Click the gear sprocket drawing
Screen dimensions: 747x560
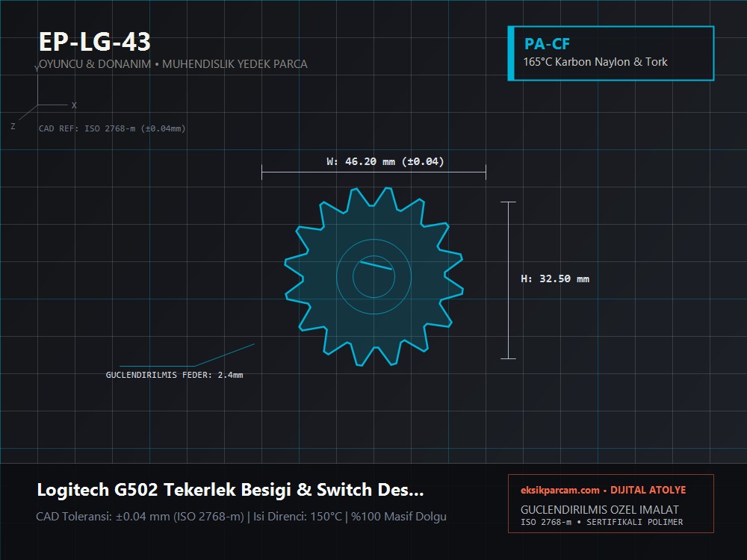pos(374,277)
